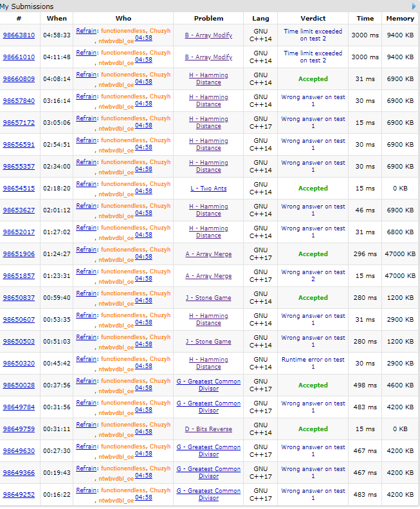This screenshot has height=509, width=420.
Task: Open J - Stone Game in submission 98650837 row
Action: click(x=208, y=297)
